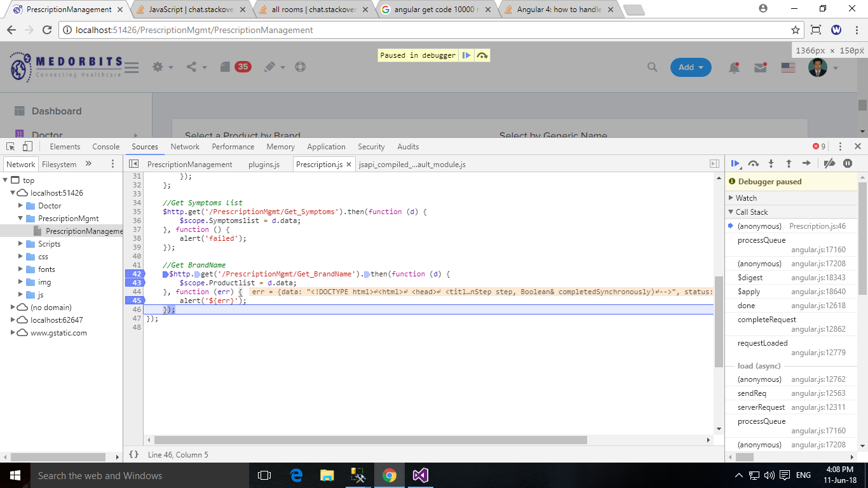This screenshot has height=488, width=868.
Task: Pretty print the source with braces icon
Action: 133,454
